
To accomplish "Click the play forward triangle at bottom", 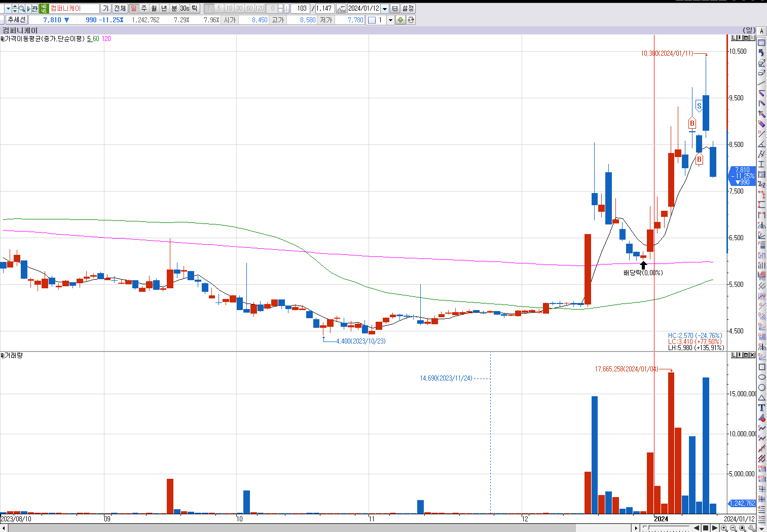I will (715, 528).
